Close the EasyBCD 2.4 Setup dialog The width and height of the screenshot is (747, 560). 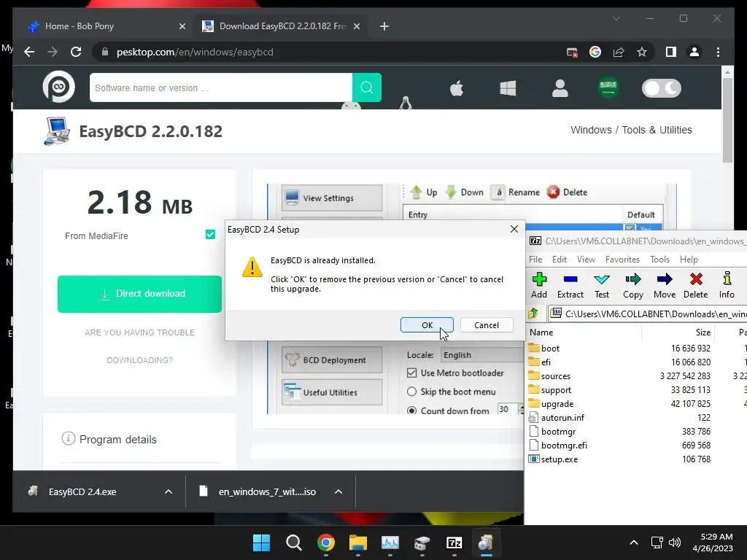point(514,229)
